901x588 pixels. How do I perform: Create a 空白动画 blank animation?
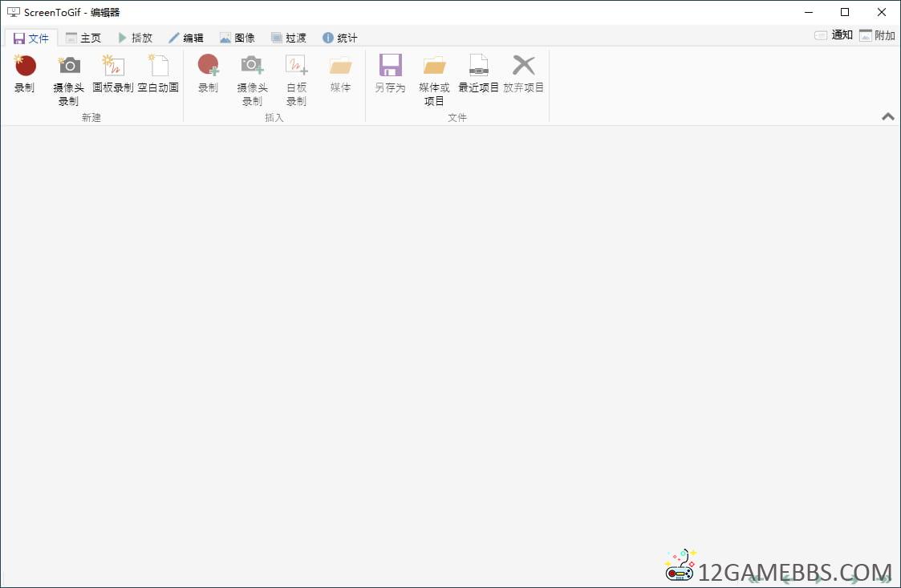[158, 67]
